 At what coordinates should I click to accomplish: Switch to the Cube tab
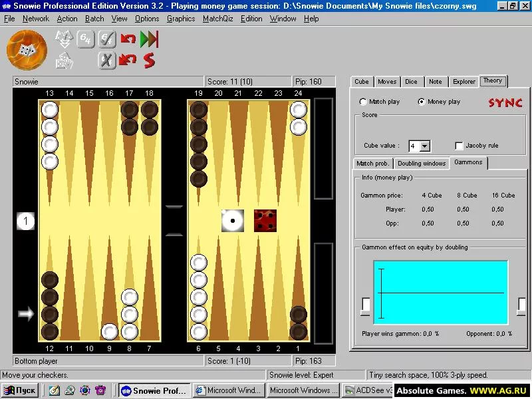coord(361,81)
